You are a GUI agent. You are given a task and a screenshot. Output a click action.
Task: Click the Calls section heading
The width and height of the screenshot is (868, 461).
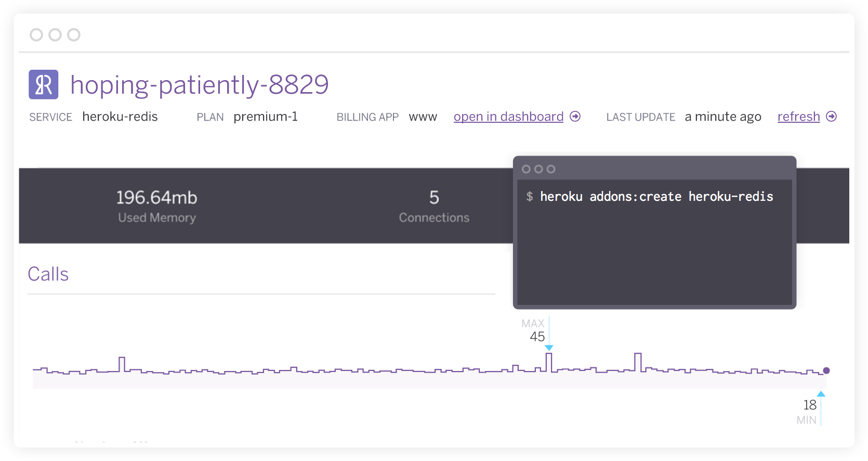[48, 274]
